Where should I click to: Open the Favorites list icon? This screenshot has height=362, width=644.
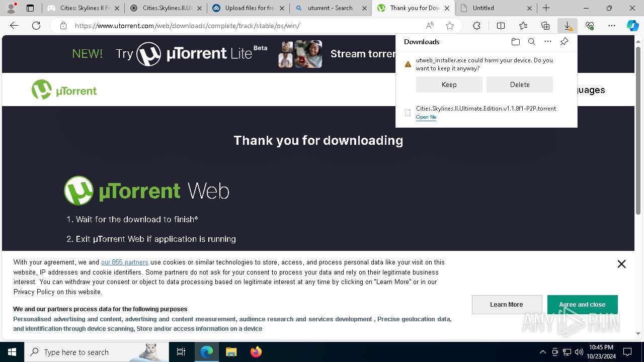(523, 26)
